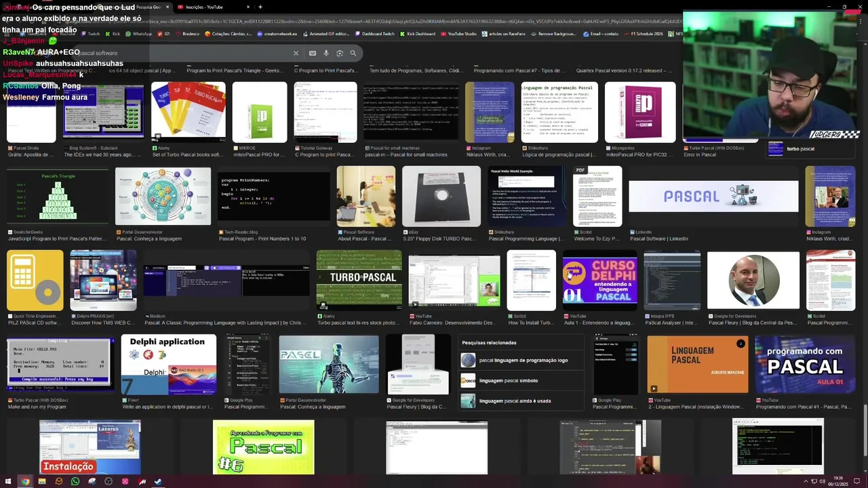Open the floppy disk TURBO Pascal eBay image
The width and height of the screenshot is (868, 488).
point(441,196)
